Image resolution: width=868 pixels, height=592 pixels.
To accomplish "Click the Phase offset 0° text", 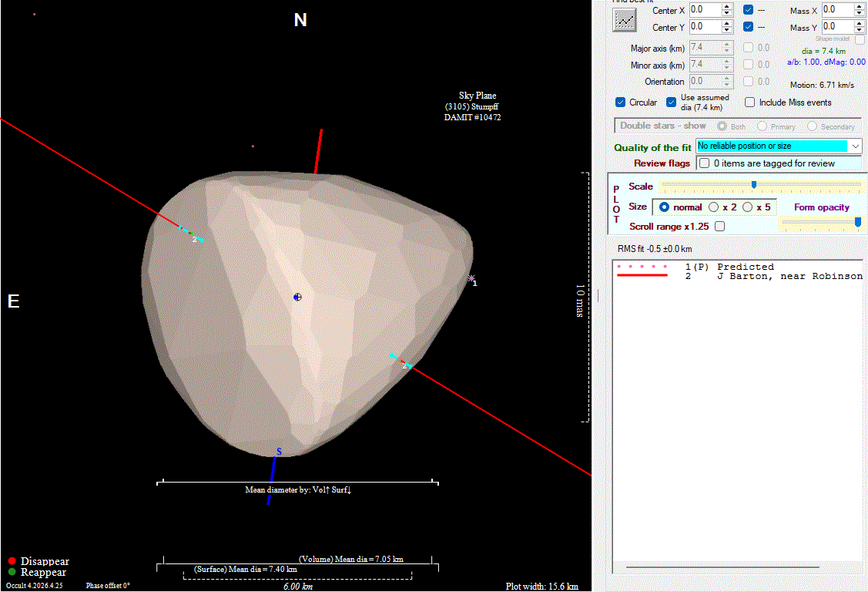I will [x=108, y=586].
